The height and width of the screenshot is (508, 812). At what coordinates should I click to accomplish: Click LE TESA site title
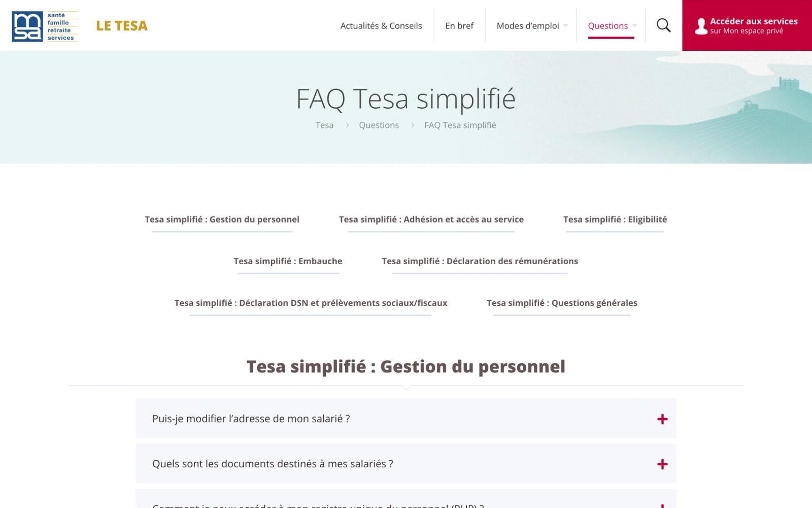click(x=122, y=26)
